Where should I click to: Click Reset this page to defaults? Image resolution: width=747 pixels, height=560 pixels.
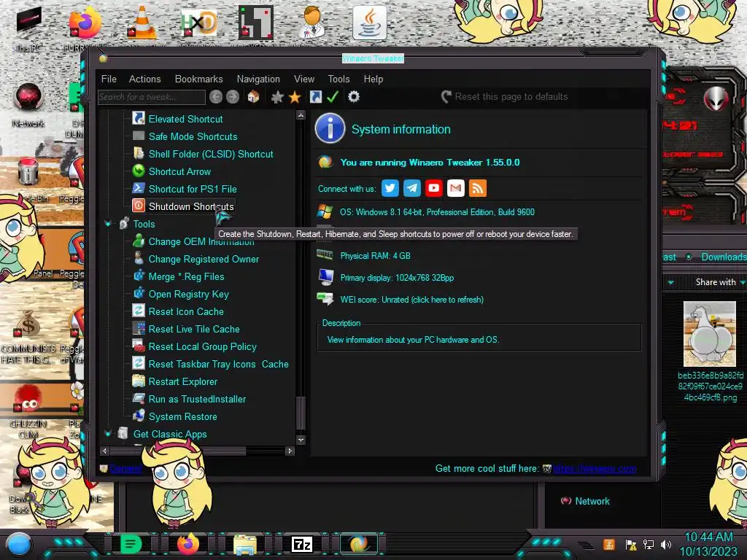(x=505, y=97)
